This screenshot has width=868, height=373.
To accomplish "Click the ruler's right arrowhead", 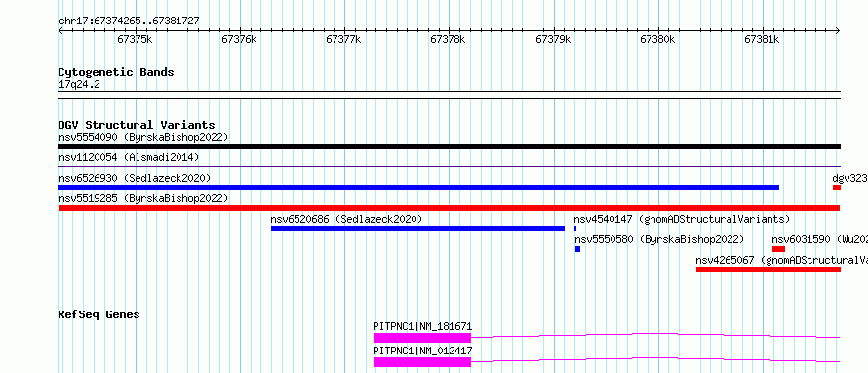I will [x=838, y=30].
